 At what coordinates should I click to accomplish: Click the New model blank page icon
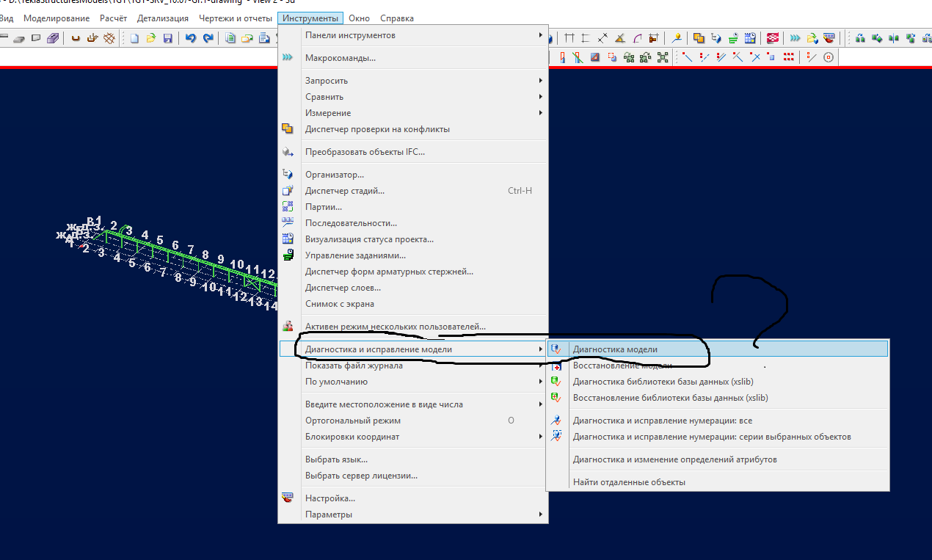point(134,38)
